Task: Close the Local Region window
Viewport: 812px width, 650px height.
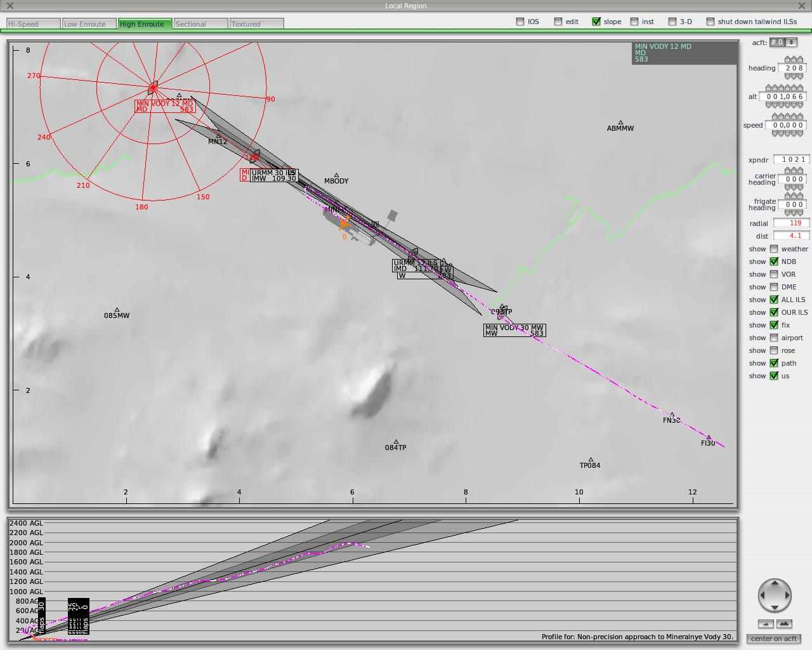Action: pyautogui.click(x=10, y=6)
